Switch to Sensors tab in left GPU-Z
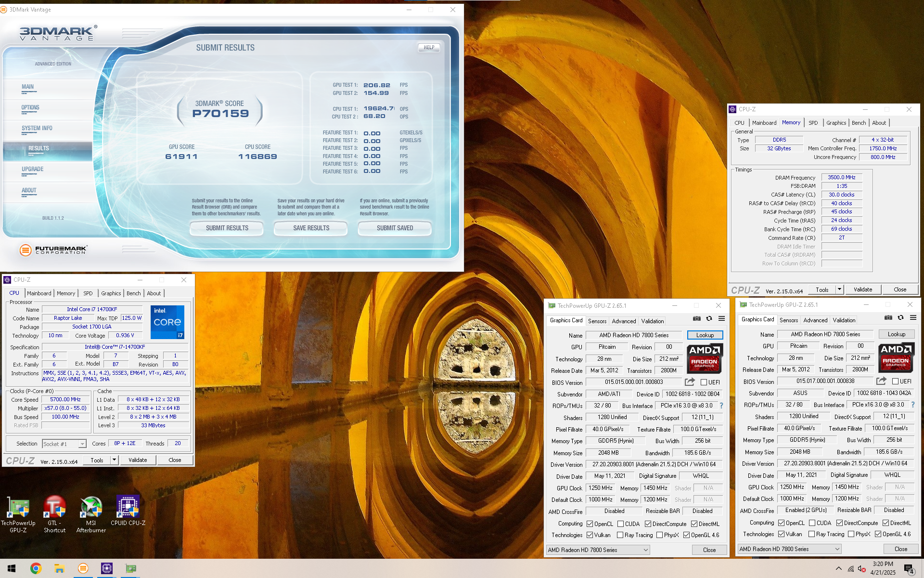 click(597, 321)
